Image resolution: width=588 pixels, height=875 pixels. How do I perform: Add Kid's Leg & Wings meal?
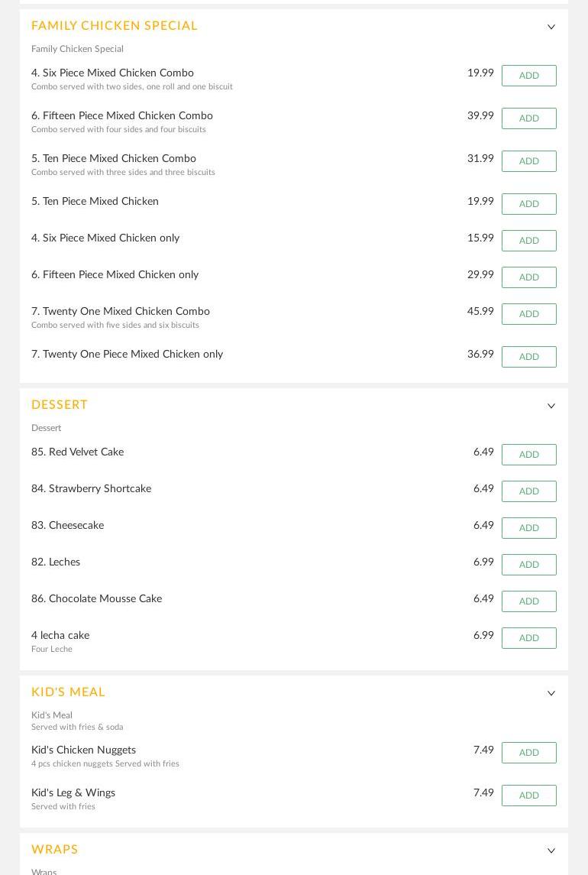pyautogui.click(x=528, y=796)
